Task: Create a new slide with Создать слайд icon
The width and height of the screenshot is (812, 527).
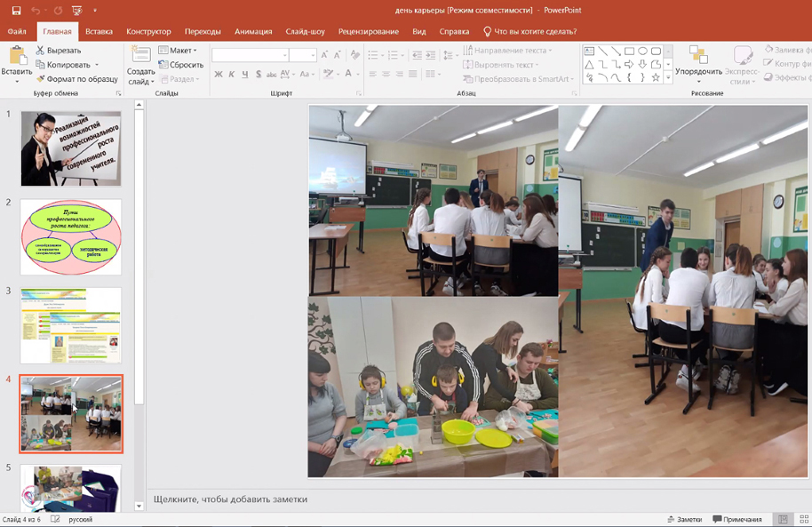Action: (140, 57)
